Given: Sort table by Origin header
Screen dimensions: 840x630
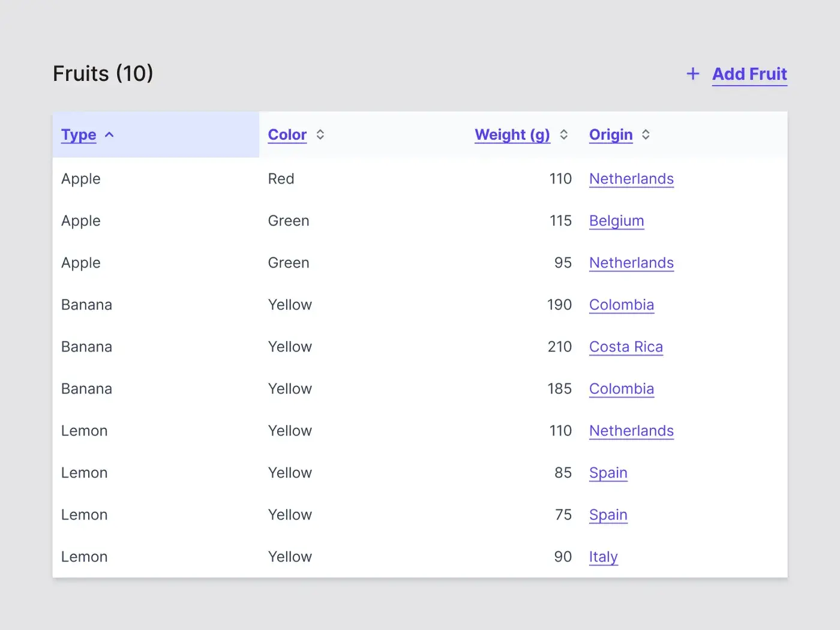Looking at the screenshot, I should click(x=610, y=135).
